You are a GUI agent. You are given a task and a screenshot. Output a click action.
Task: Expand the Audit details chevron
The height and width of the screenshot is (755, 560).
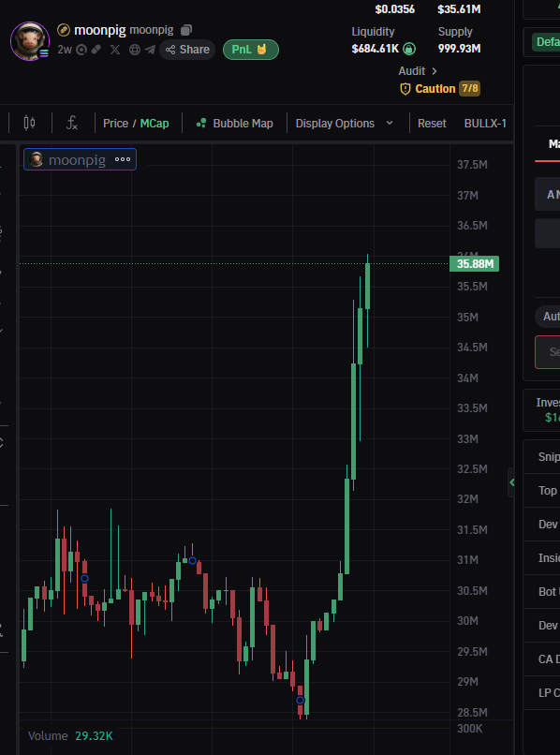pyautogui.click(x=435, y=71)
